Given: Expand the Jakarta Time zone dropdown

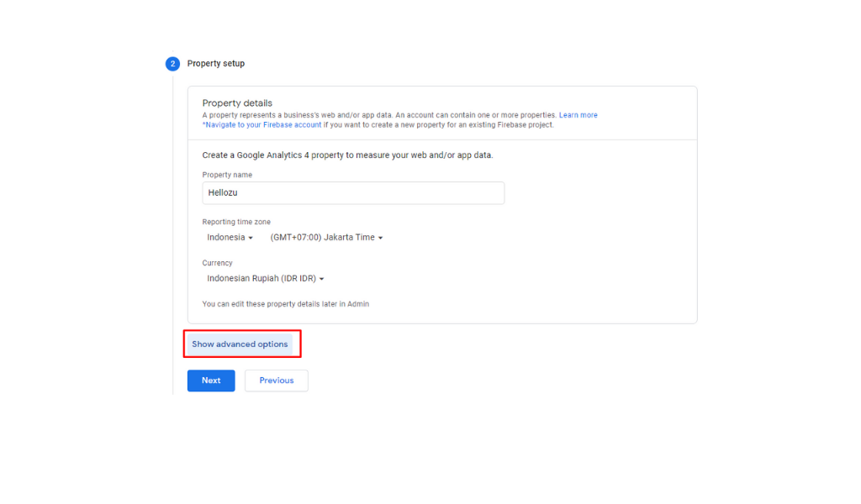Looking at the screenshot, I should [x=325, y=238].
